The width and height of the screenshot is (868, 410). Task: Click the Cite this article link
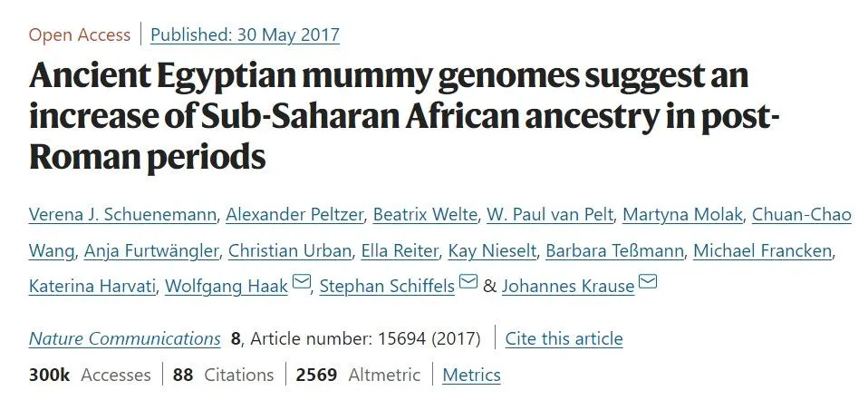click(564, 339)
